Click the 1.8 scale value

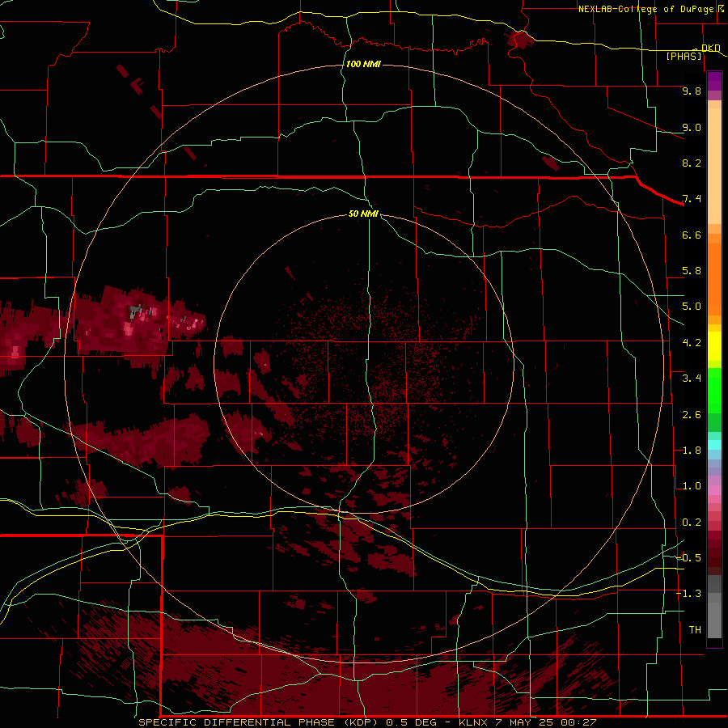(x=692, y=451)
